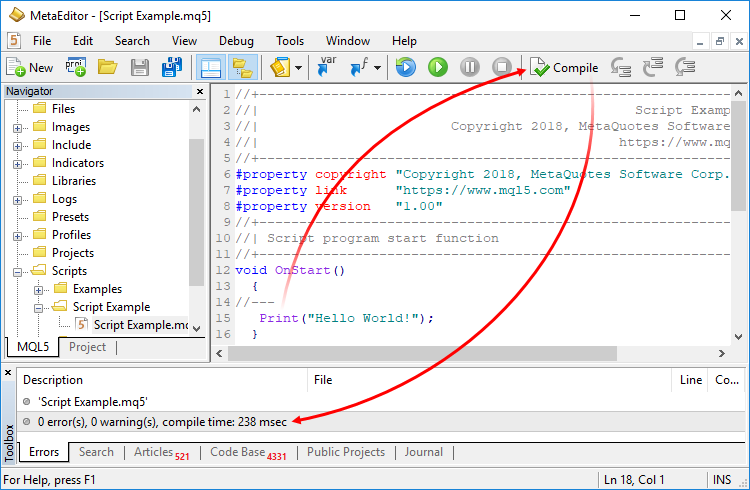Viewport: 750px width, 490px height.
Task: Select the Libraries folder
Action: 74,181
